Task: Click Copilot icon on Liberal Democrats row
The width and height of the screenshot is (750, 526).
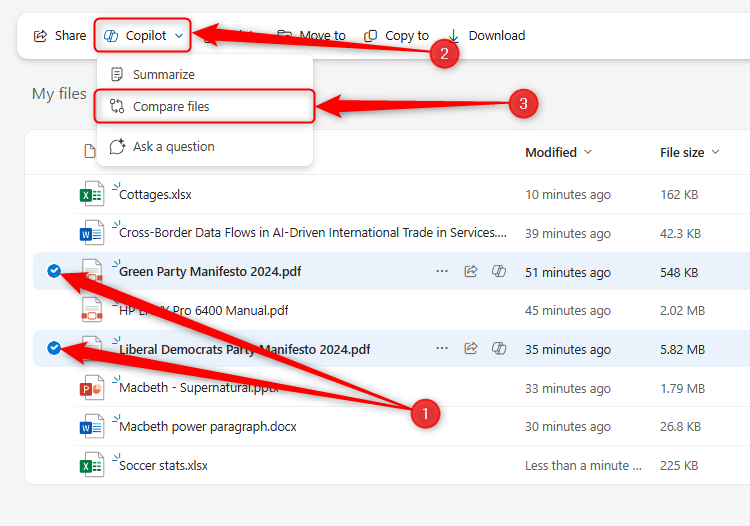Action: (499, 348)
